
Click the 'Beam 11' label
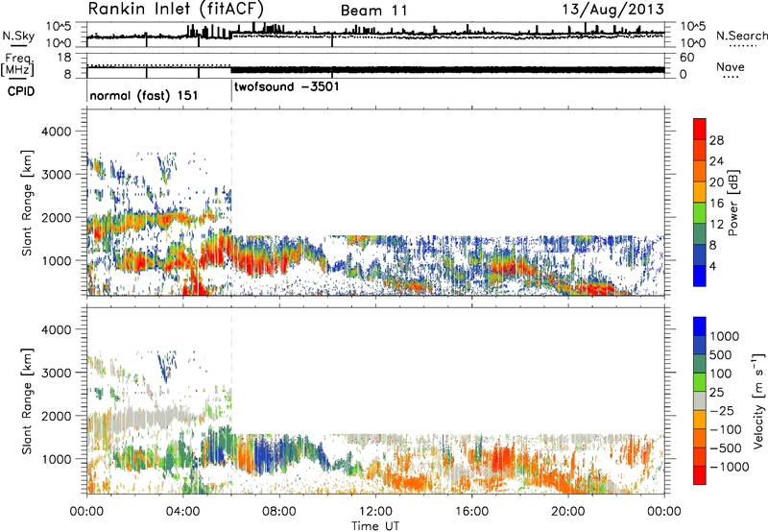pyautogui.click(x=374, y=11)
